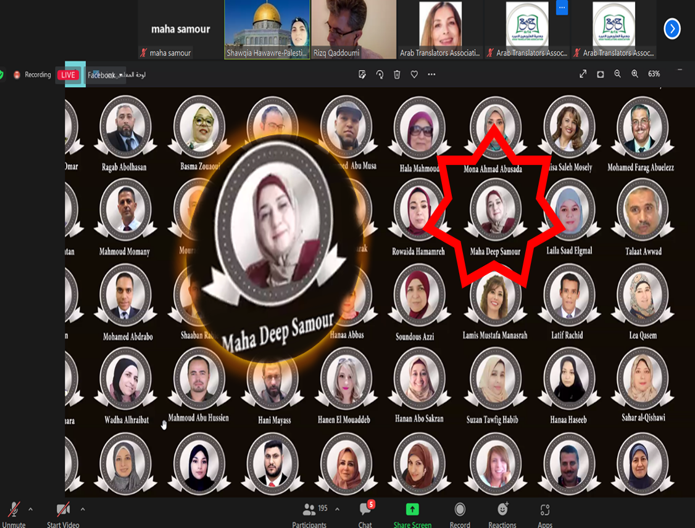
Task: Open the Participants panel
Action: tap(308, 511)
